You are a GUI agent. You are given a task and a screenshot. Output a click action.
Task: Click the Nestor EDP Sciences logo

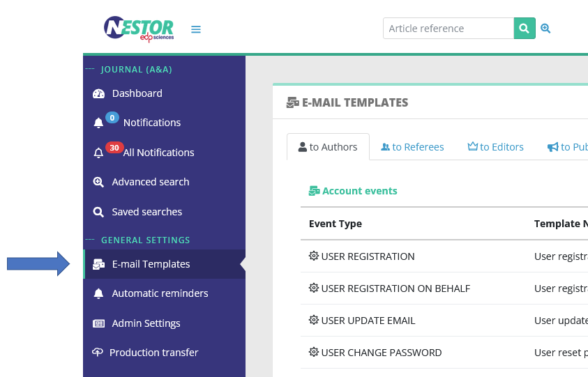pyautogui.click(x=139, y=29)
